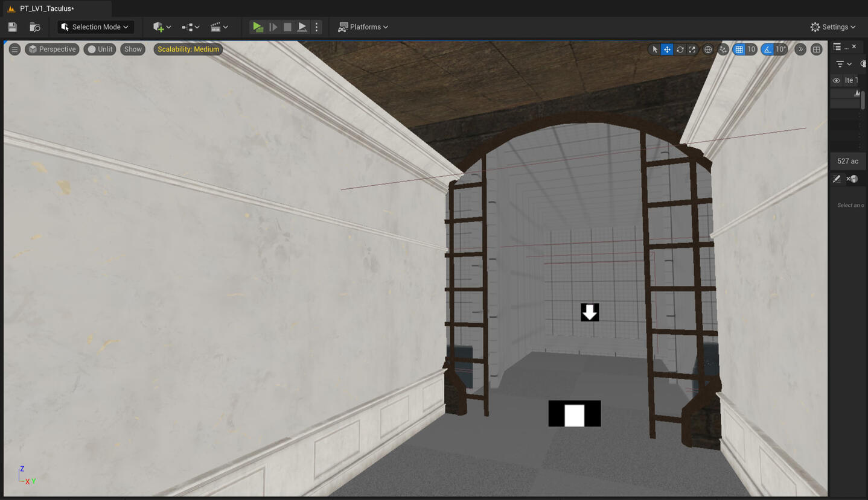Toggle rotation angle snapping

[x=767, y=49]
